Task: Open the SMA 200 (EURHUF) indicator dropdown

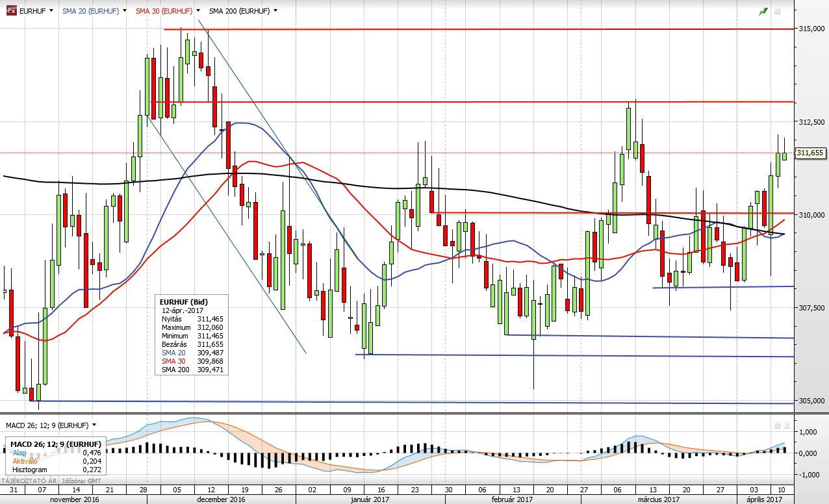Action: click(275, 11)
